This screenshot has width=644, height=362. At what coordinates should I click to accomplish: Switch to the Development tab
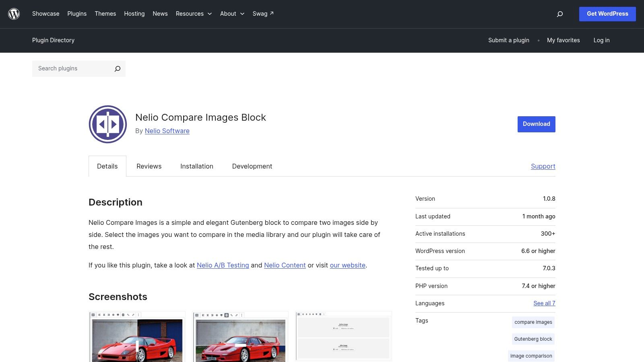coord(252,166)
